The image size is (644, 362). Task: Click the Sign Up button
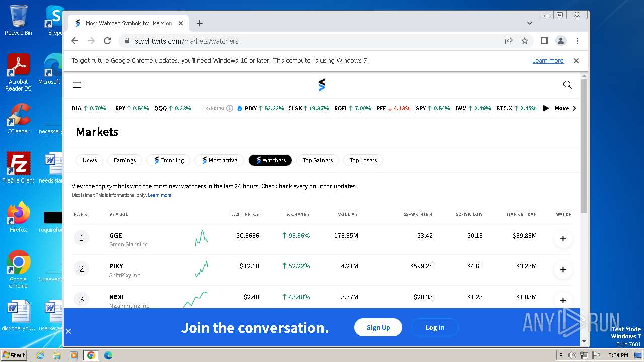[x=378, y=327]
